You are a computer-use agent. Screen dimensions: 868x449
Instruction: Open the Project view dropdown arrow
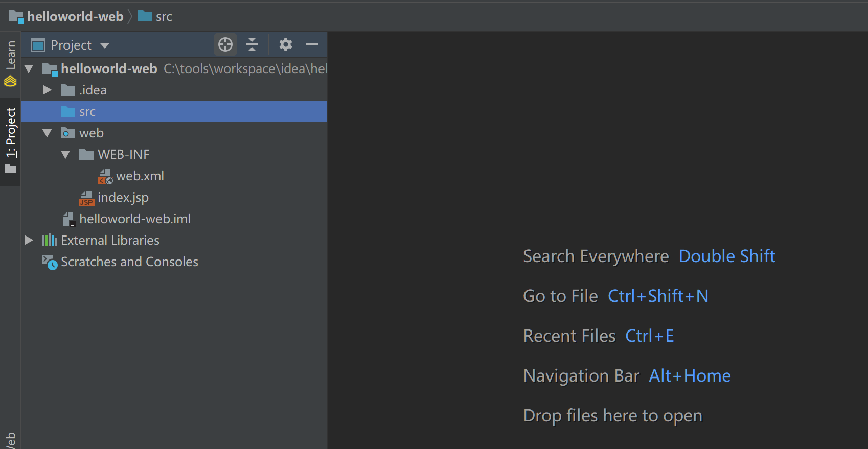[105, 46]
